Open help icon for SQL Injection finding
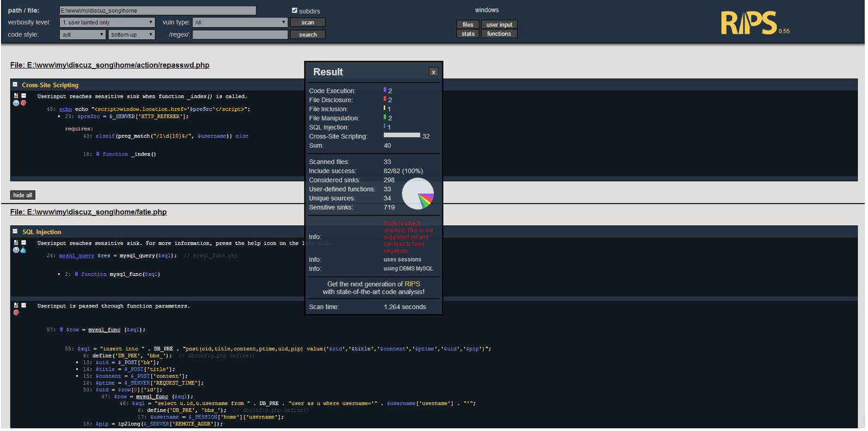This screenshot has height=431, width=868. 16,250
